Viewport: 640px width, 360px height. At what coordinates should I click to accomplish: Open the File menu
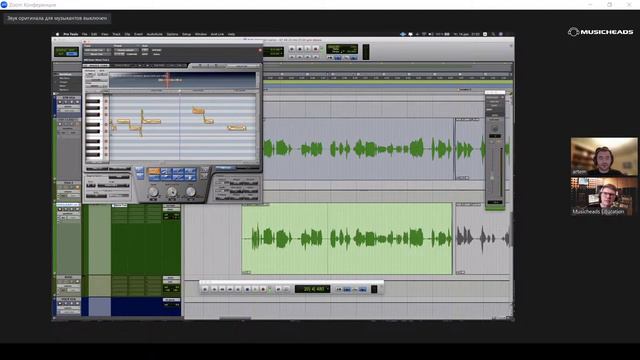pos(84,34)
